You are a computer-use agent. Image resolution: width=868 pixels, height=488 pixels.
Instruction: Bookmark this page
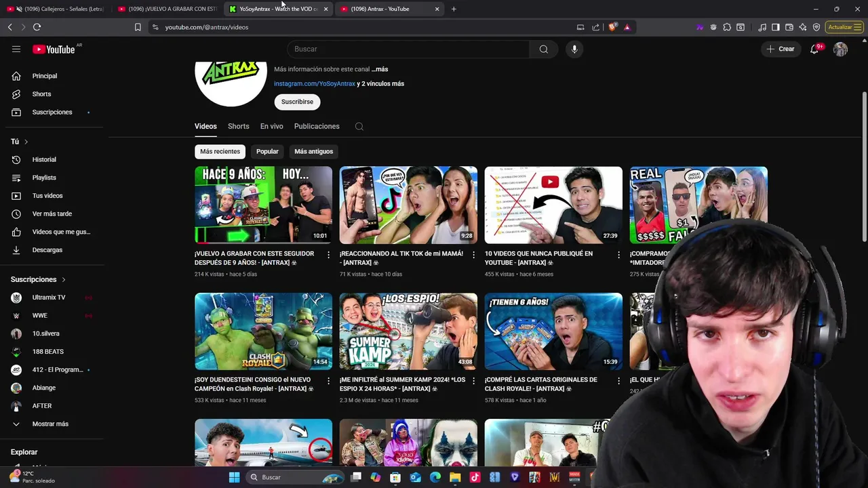pos(138,27)
